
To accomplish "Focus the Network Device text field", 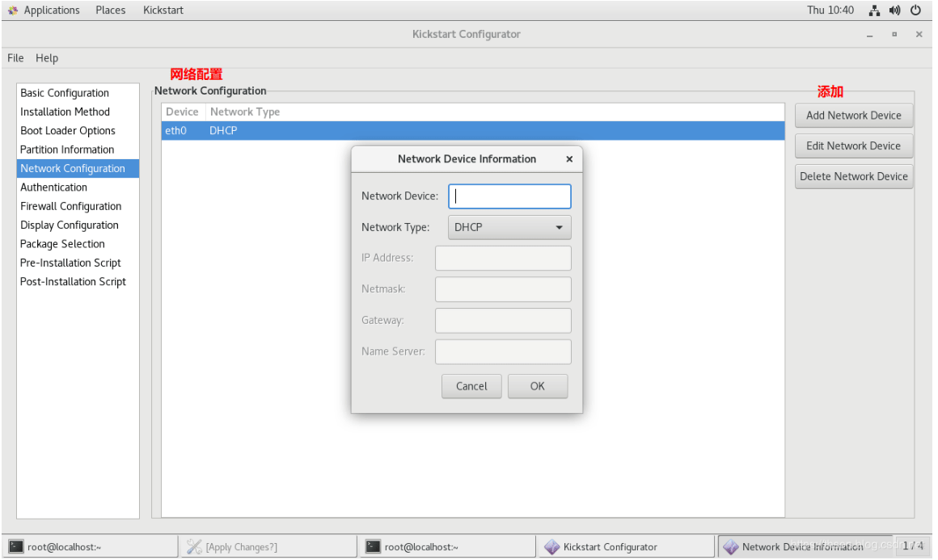I will point(509,196).
